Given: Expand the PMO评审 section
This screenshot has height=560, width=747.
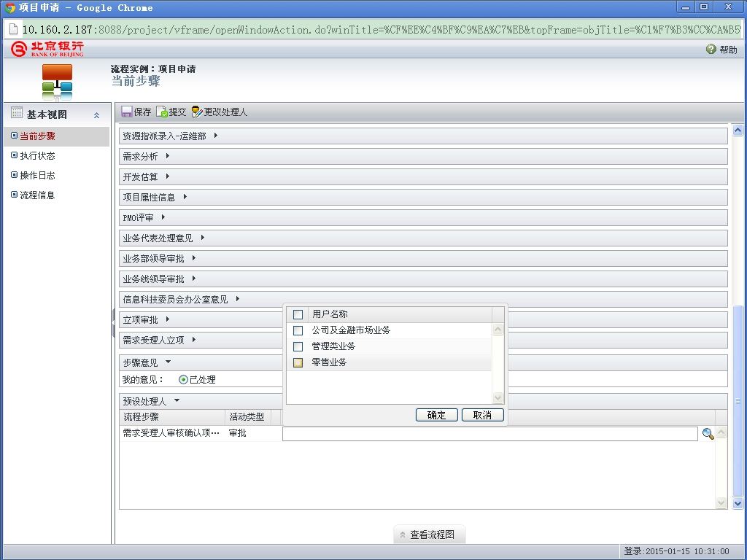Looking at the screenshot, I should pos(163,217).
